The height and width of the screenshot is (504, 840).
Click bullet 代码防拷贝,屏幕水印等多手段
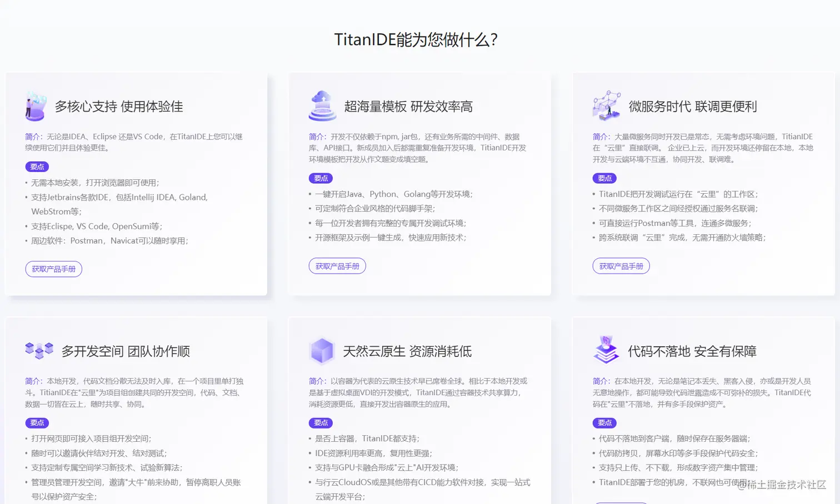coord(678,453)
